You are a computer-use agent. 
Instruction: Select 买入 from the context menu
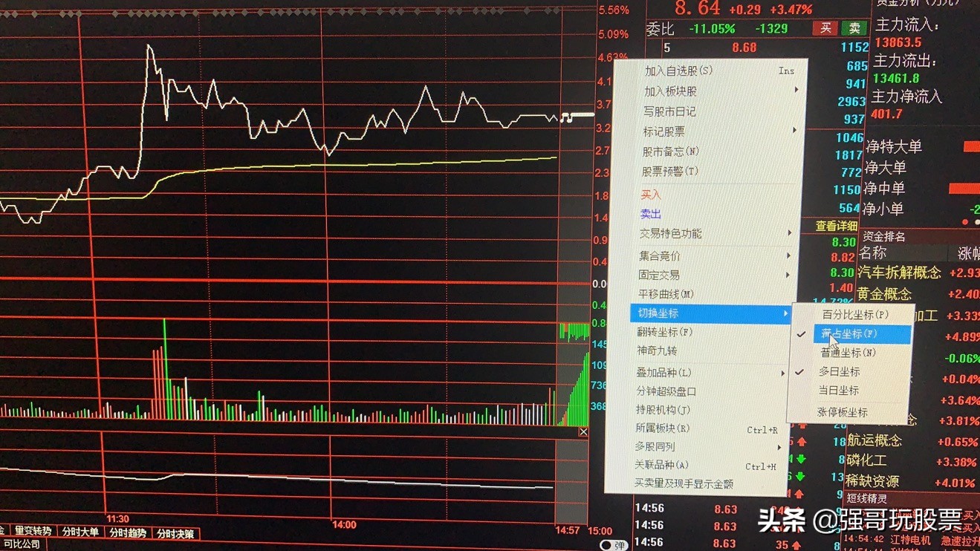click(649, 194)
